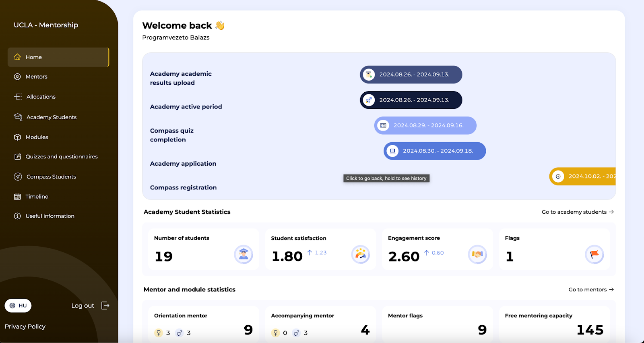Click the Mentors person icon
The image size is (644, 343).
(x=17, y=77)
